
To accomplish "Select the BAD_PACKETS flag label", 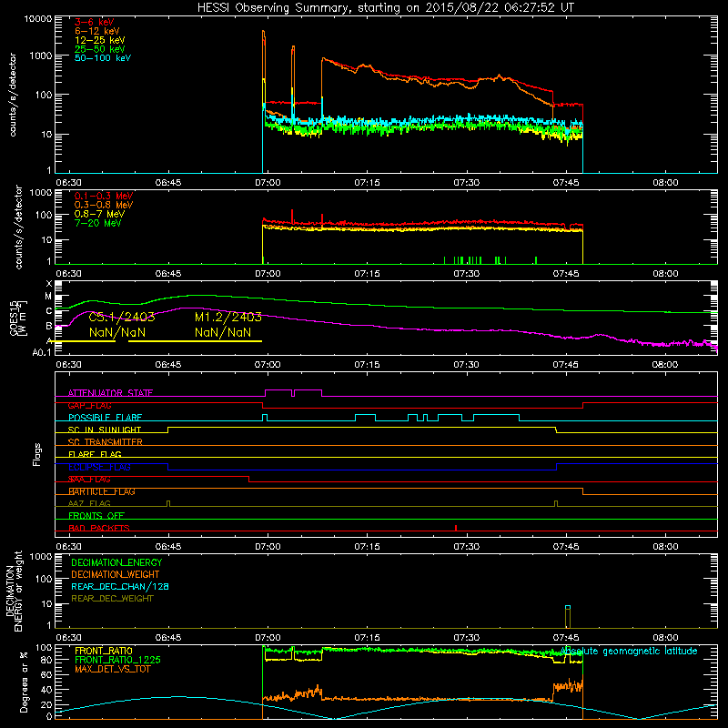I will coord(99,528).
